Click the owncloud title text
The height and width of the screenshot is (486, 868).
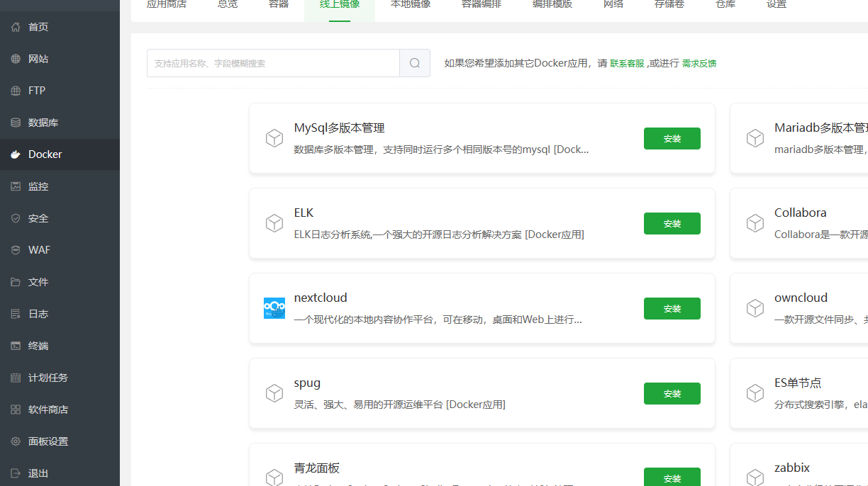click(x=801, y=298)
